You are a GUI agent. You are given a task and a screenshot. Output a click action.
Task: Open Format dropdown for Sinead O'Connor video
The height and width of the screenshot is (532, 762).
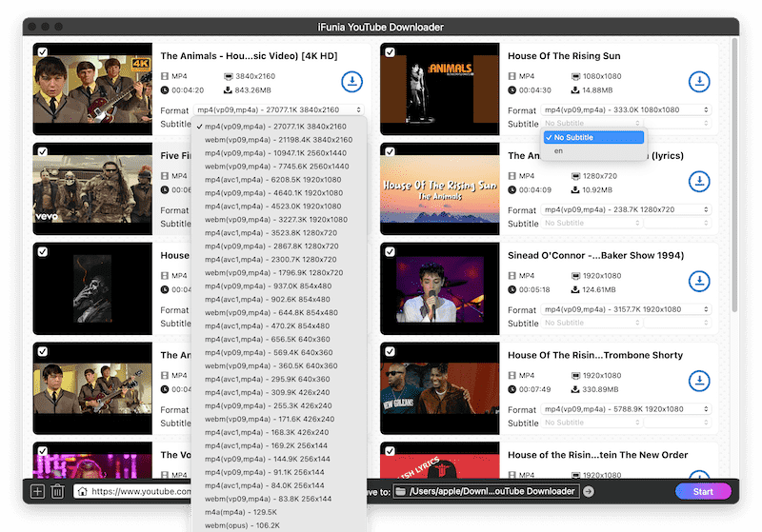click(x=626, y=309)
